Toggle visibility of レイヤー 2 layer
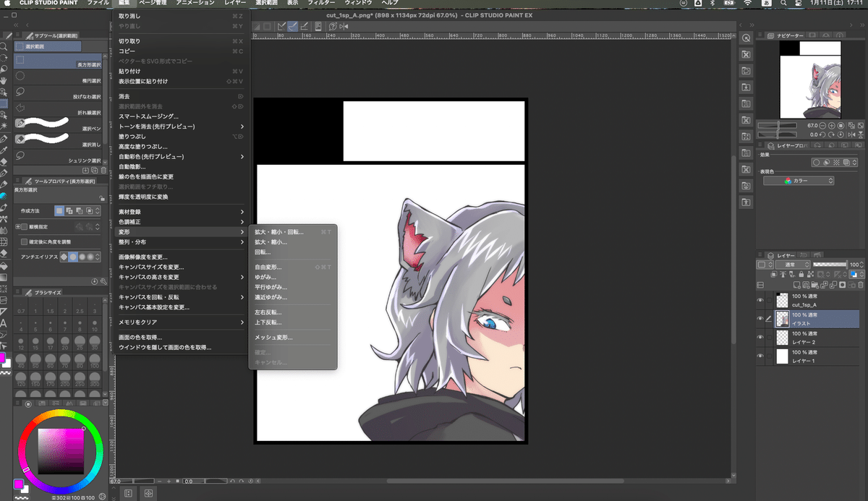 pos(760,338)
